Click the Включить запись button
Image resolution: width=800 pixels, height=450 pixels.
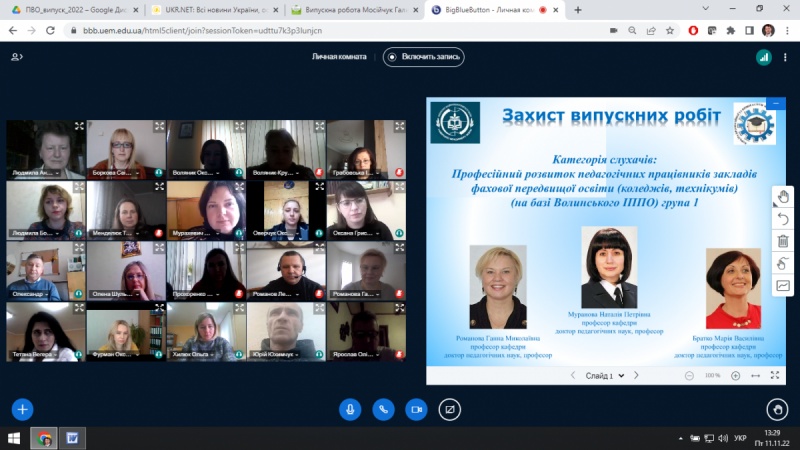pyautogui.click(x=423, y=57)
